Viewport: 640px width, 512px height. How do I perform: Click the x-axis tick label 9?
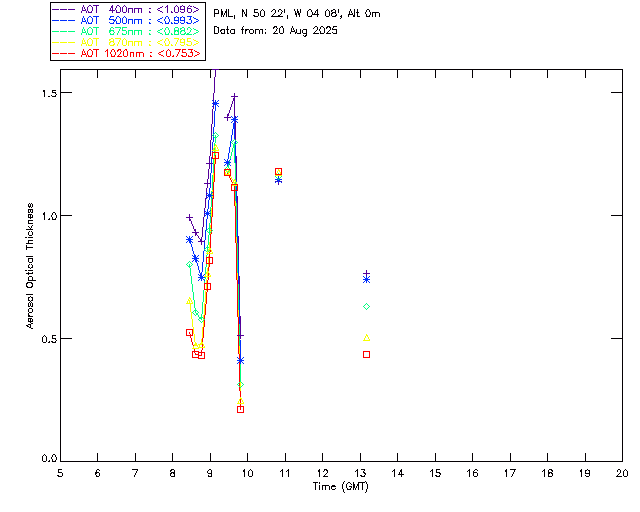tap(210, 473)
